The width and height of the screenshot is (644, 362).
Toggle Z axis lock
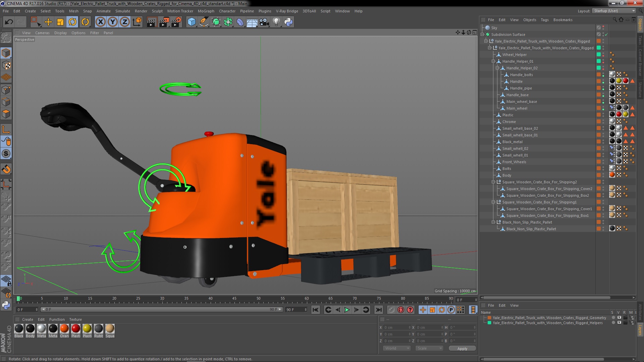click(x=125, y=22)
